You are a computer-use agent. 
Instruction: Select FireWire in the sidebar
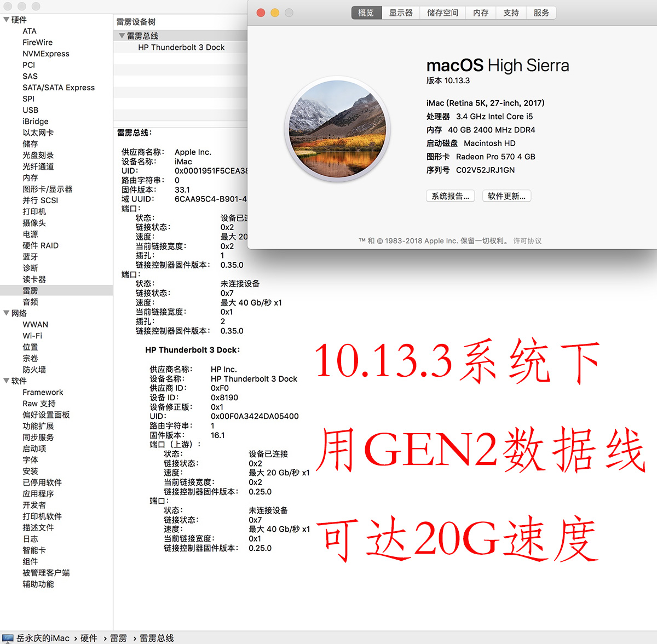click(x=38, y=43)
